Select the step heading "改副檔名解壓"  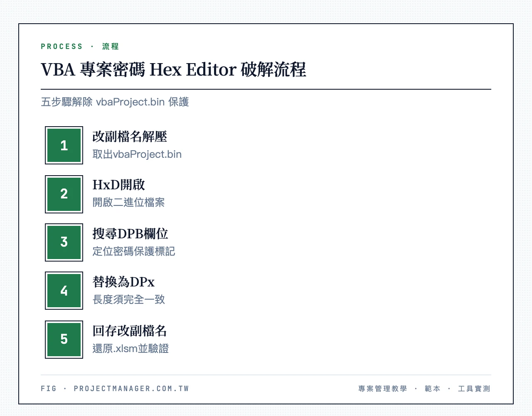pos(130,136)
